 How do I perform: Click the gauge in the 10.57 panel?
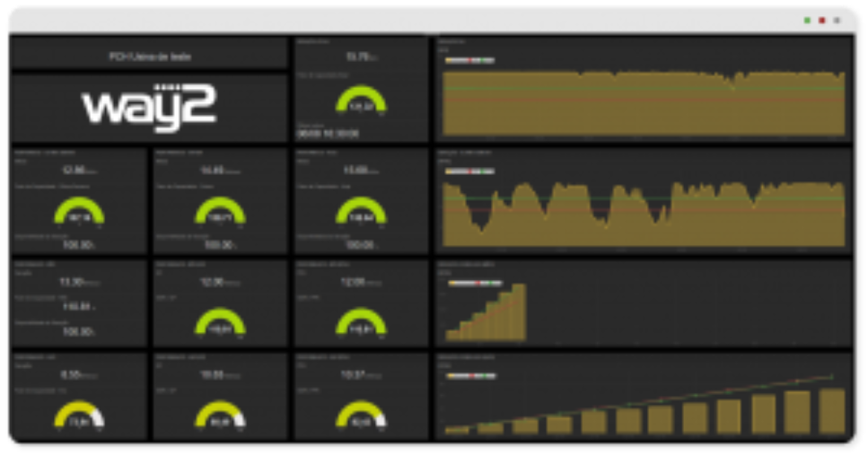[x=361, y=416]
